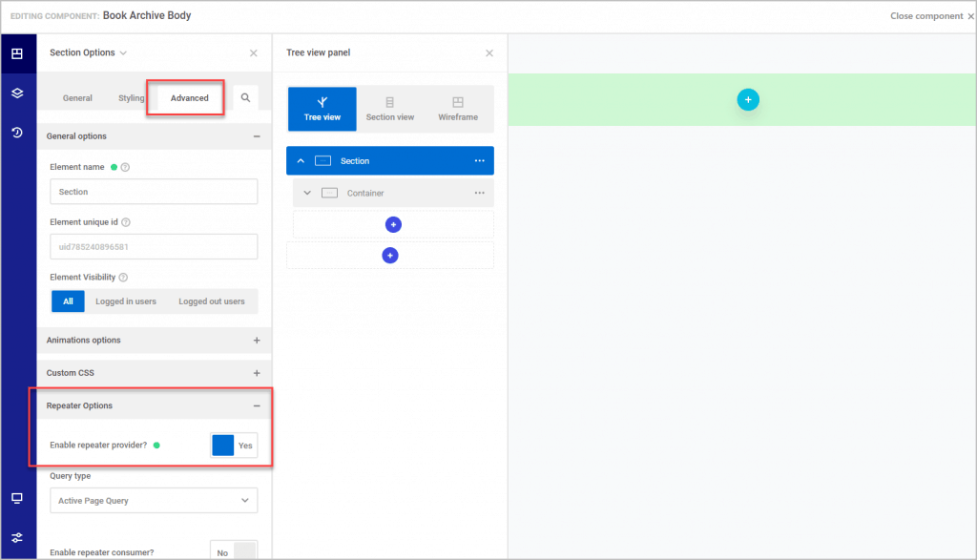Click the Element unique id input field
The height and width of the screenshot is (560, 977).
tap(153, 246)
